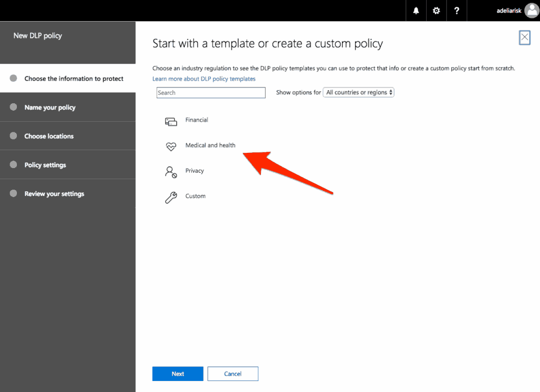Viewport: 540px width, 392px height.
Task: Open notifications via the bell icon
Action: [x=416, y=11]
